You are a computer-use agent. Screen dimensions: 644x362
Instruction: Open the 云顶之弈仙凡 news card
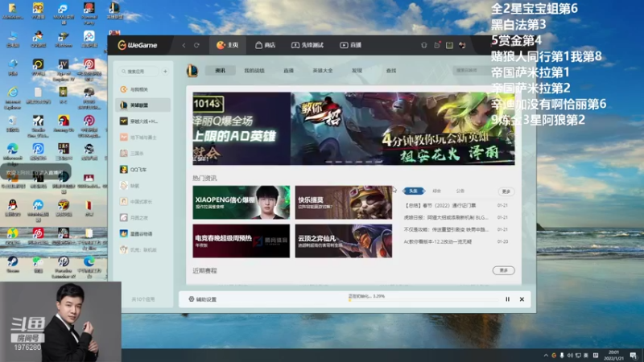point(344,241)
